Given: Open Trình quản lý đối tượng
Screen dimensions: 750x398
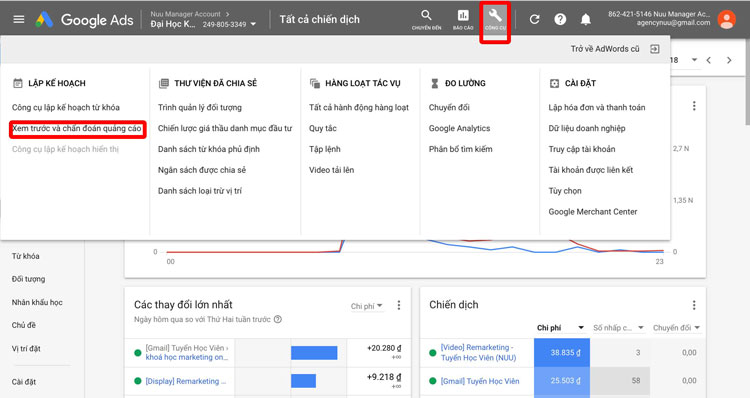Looking at the screenshot, I should coord(200,108).
